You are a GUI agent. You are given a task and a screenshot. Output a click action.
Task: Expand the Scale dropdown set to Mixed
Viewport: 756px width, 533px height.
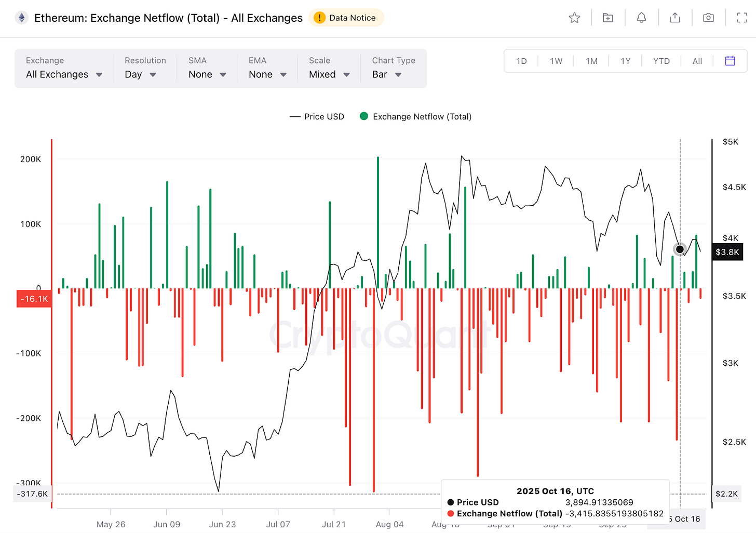click(329, 74)
